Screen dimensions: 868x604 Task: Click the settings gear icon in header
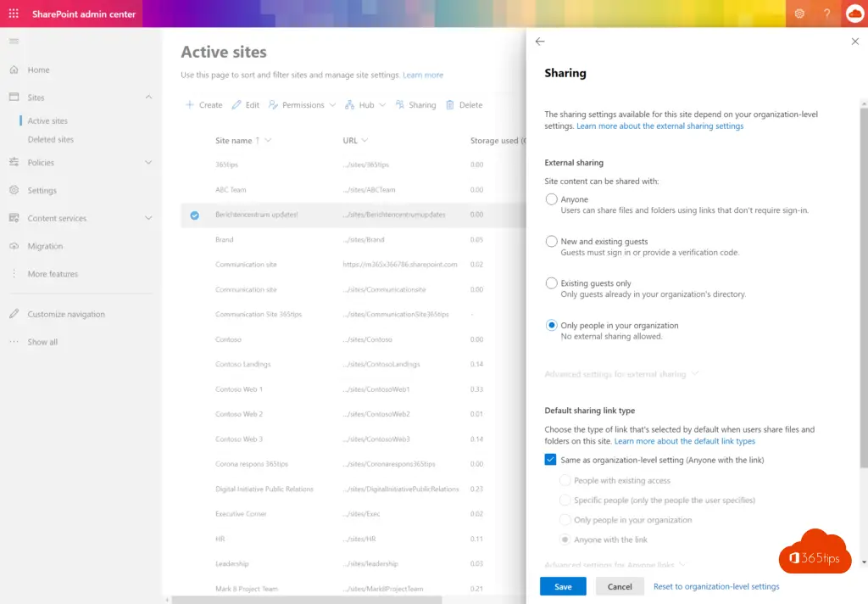(799, 14)
